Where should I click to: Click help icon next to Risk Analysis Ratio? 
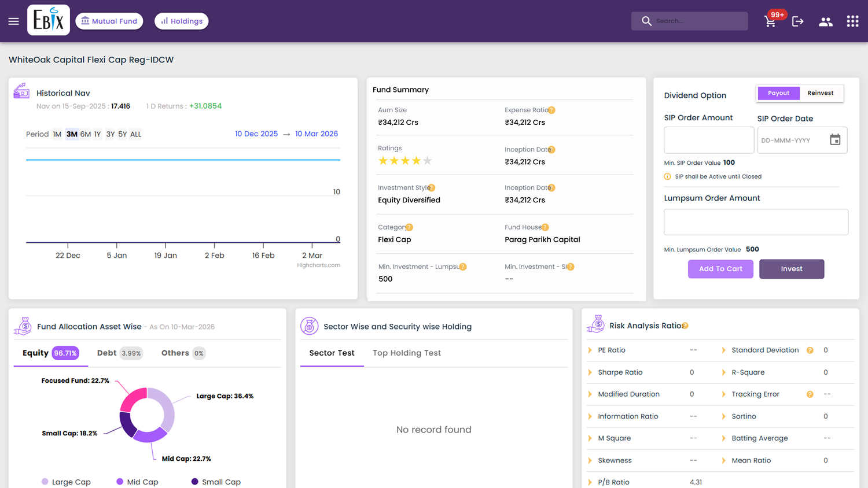[685, 326]
